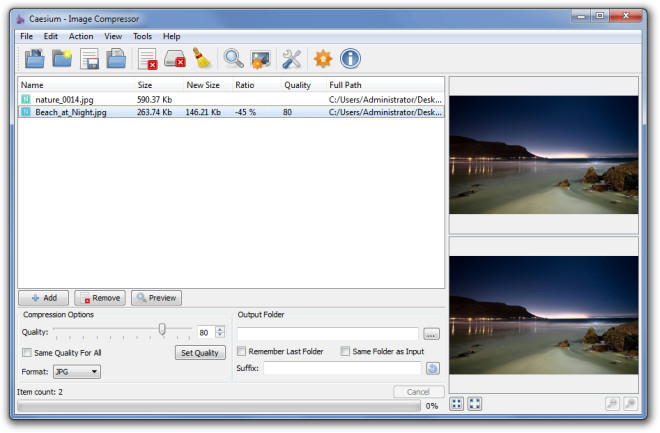Increase quality using spinner up arrow

[x=220, y=329]
